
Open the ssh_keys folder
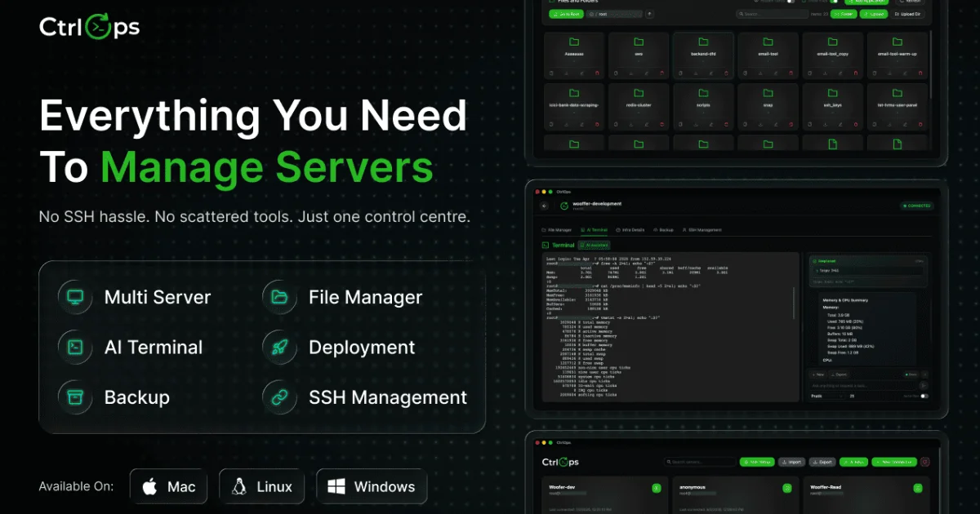pos(832,106)
